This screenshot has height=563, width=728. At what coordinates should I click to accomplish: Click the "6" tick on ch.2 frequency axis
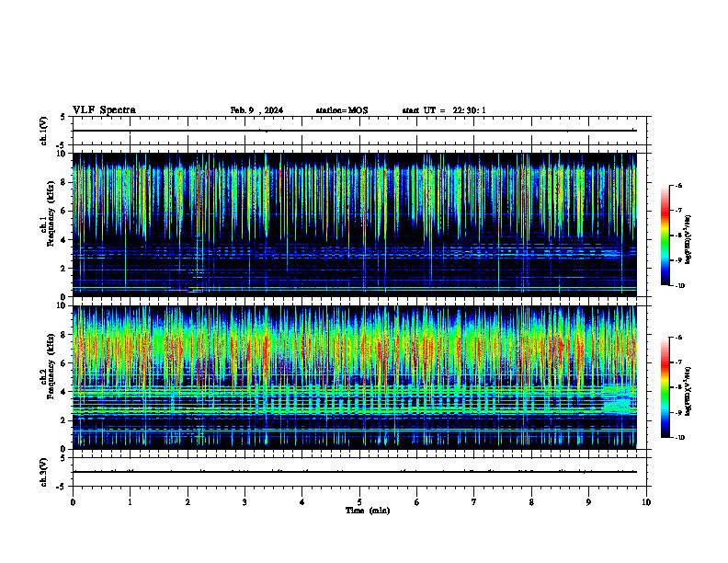tap(63, 363)
